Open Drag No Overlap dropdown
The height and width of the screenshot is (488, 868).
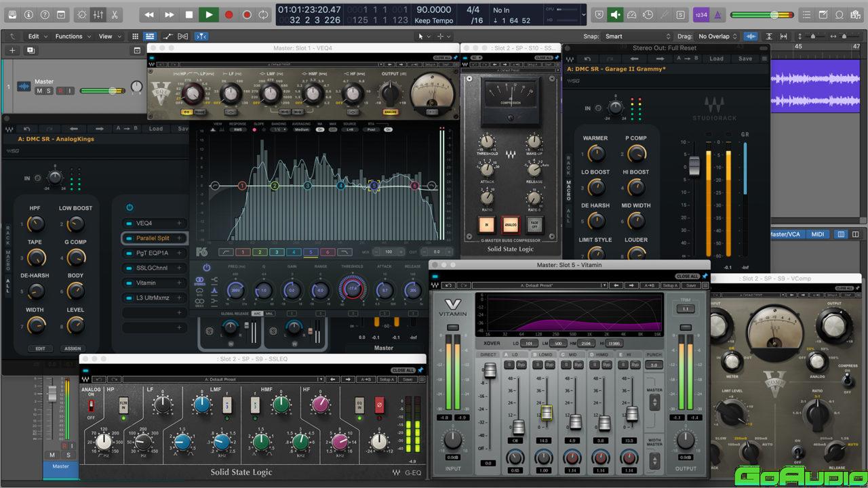click(x=717, y=37)
